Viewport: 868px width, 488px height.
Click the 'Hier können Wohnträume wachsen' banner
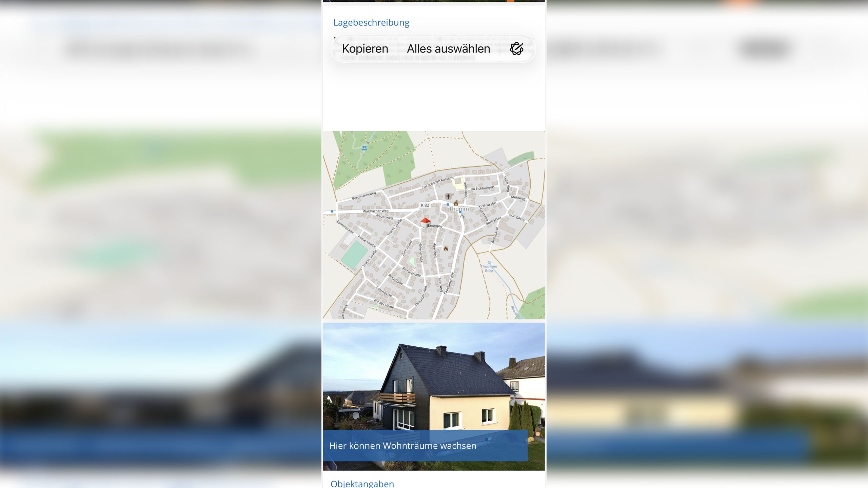(425, 446)
